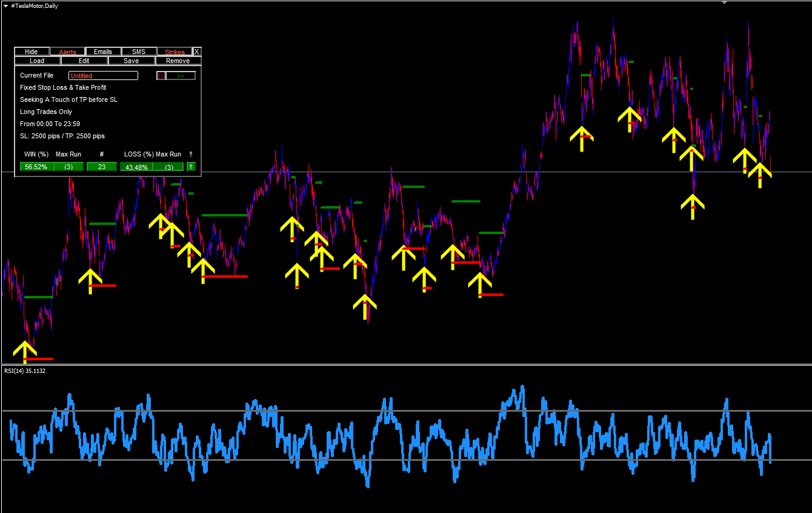Click the chart shift triangle marker at top
Image resolution: width=812 pixels, height=513 pixels.
tap(724, 2)
